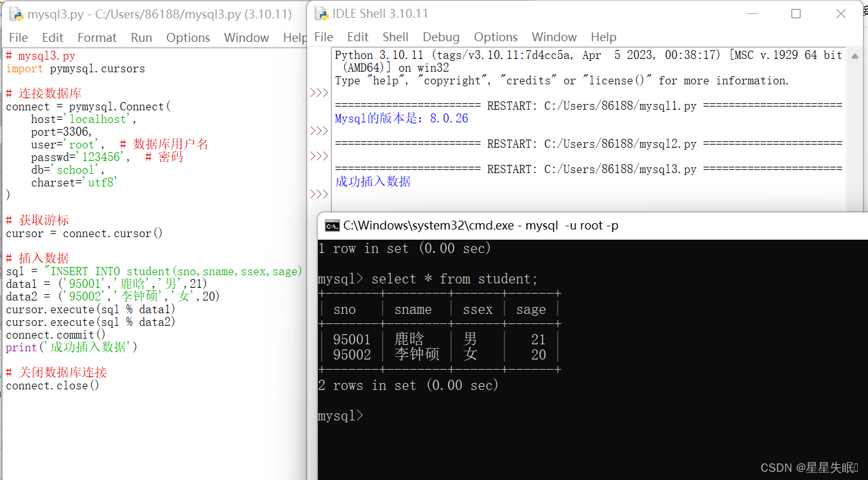The image size is (868, 480).
Task: Click the cmd.exe icon in the terminal title bar
Action: (331, 225)
